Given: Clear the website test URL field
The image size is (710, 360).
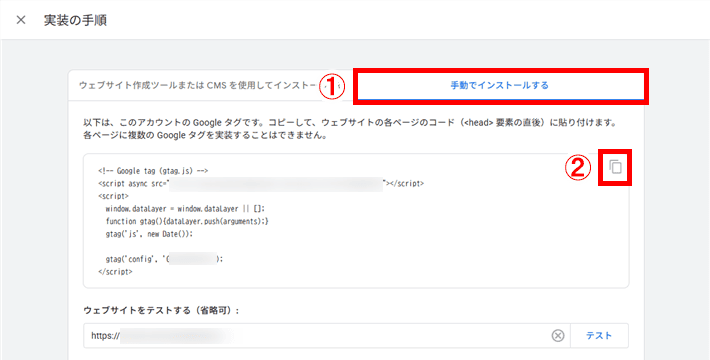Looking at the screenshot, I should coord(558,336).
